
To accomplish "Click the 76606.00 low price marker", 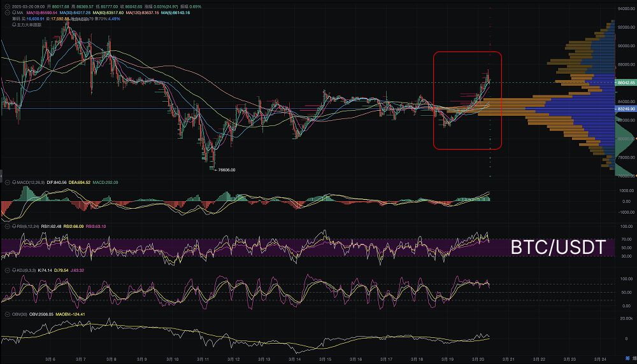I will (225, 170).
